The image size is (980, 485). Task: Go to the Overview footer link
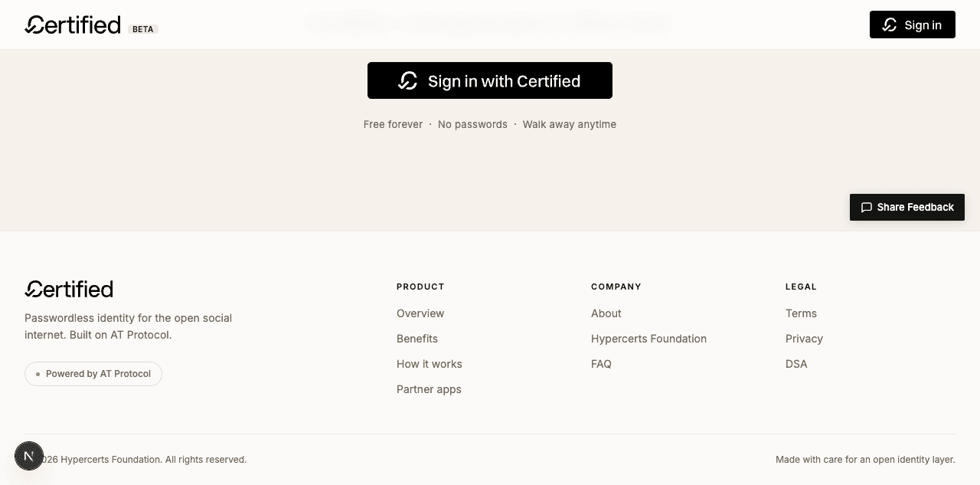point(420,313)
